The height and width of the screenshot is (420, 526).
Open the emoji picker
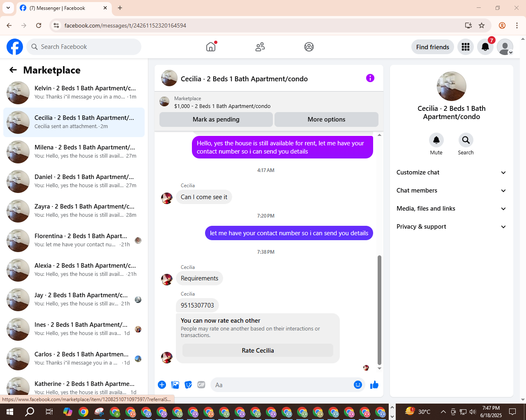click(358, 385)
